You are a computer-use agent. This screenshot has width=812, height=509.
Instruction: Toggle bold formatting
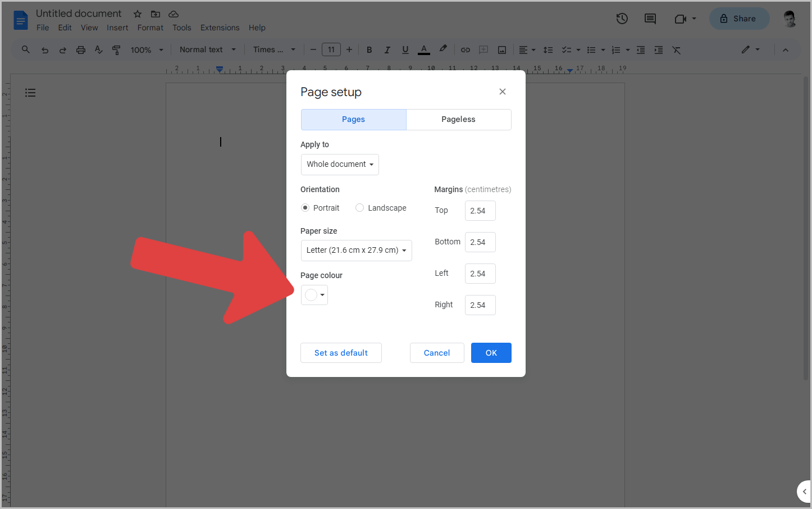(369, 49)
